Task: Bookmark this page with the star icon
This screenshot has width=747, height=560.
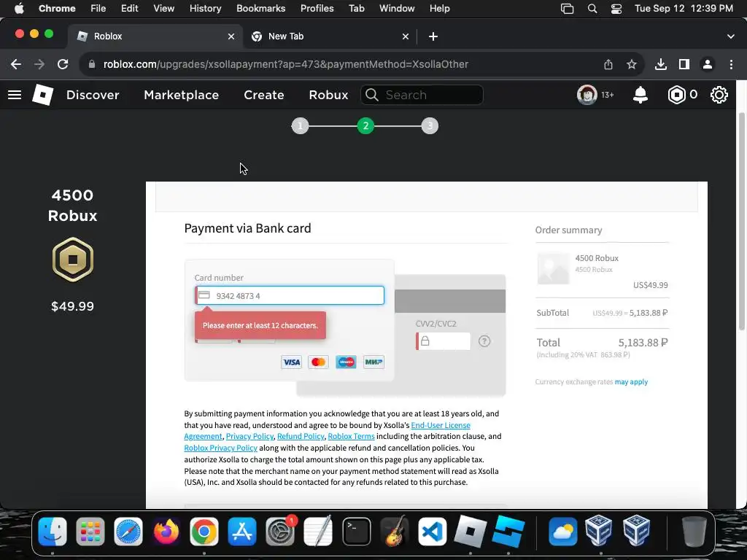Action: [632, 64]
